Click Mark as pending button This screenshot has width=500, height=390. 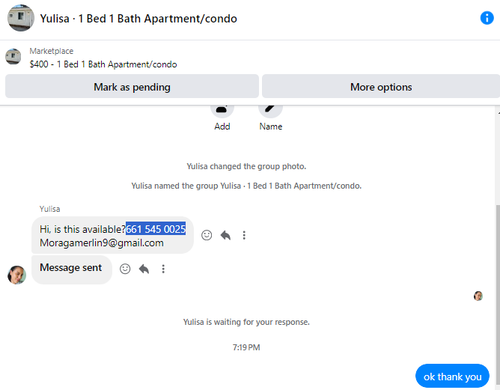132,87
